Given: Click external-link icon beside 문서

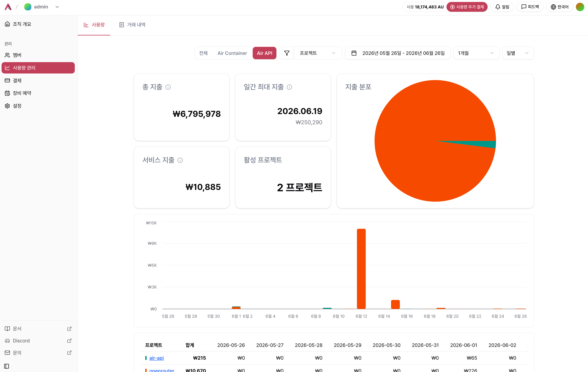Looking at the screenshot, I should click(x=69, y=329).
